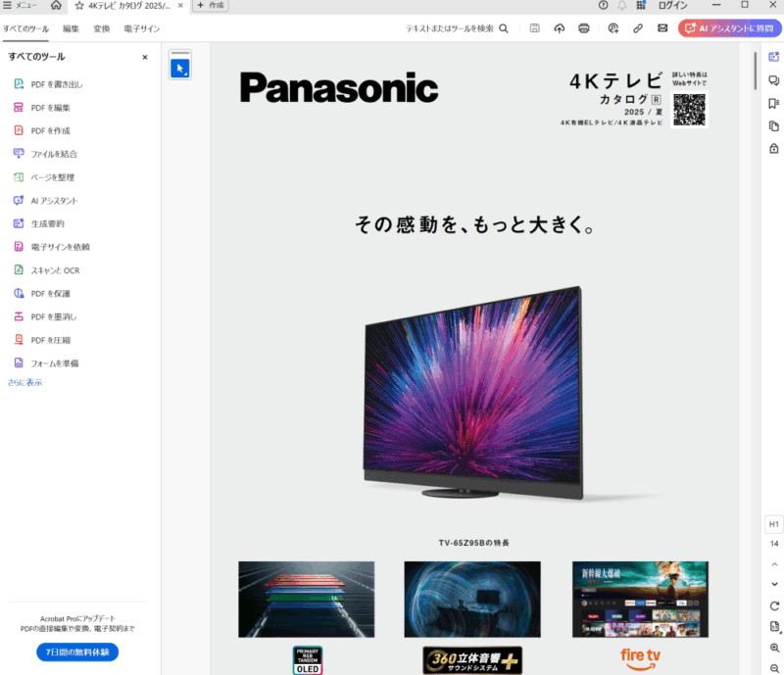Click the save floppy disk icon
Viewport: 784px width, 675px height.
tap(534, 28)
